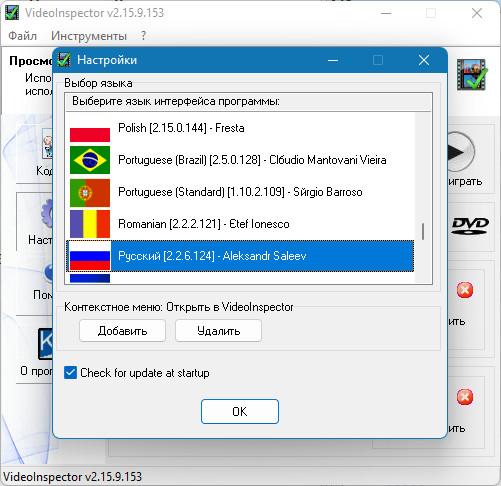The width and height of the screenshot is (501, 486).
Task: Click the lower red X delete icon
Action: pos(465,397)
